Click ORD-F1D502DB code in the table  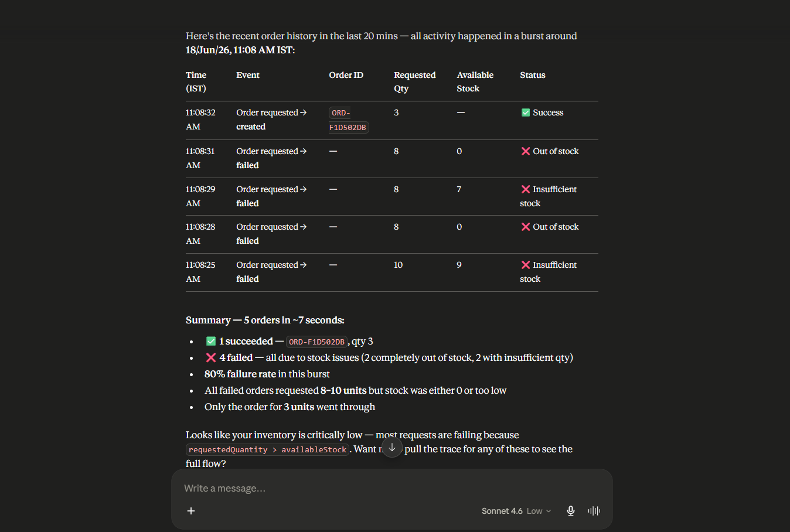[x=349, y=120]
